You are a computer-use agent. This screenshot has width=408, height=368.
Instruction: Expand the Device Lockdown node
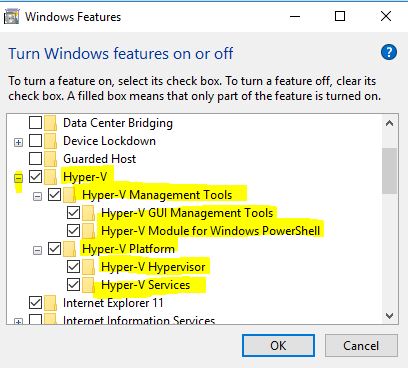(x=18, y=142)
